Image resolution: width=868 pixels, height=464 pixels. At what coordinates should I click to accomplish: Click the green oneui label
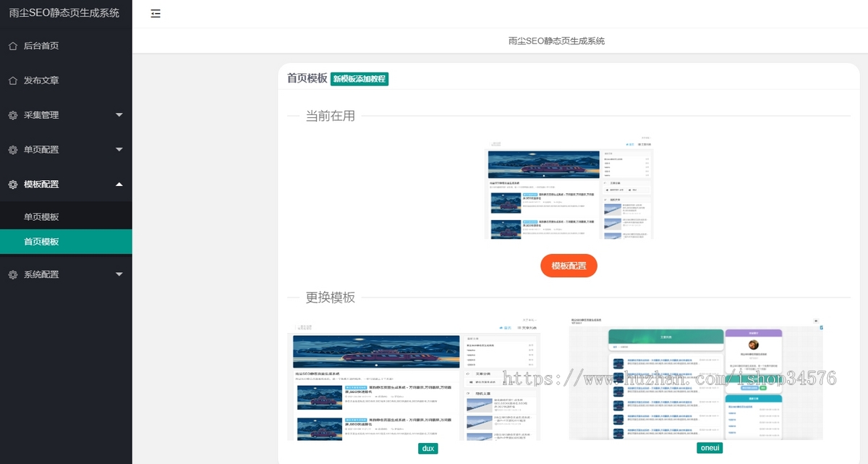708,448
